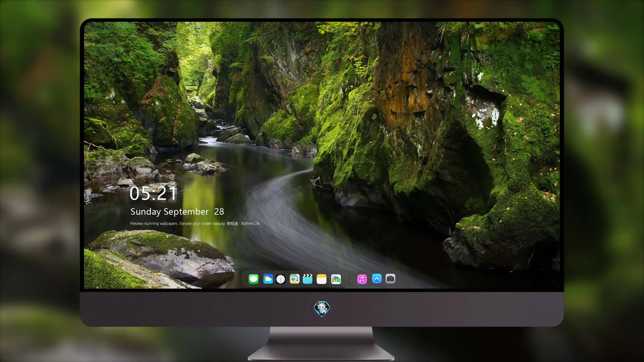Launch the Camera app icon
This screenshot has height=362, width=644.
390,279
